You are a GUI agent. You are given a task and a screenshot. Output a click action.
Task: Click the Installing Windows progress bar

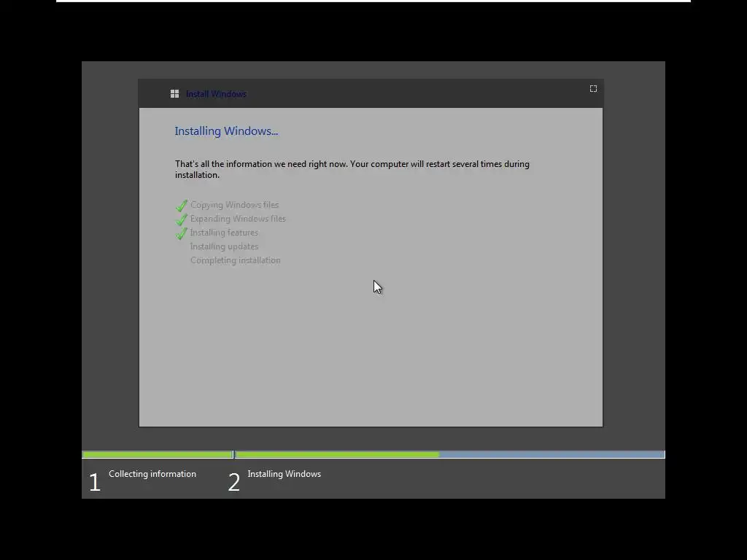click(449, 455)
